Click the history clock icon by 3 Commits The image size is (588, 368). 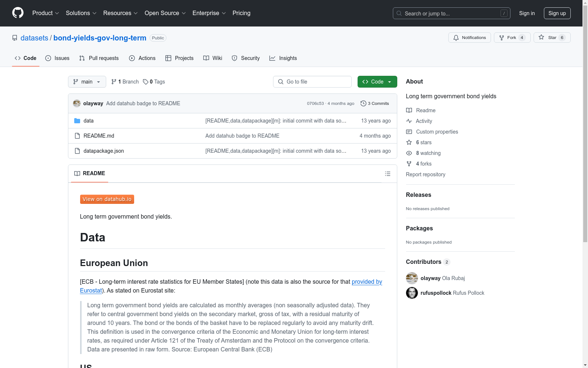(363, 103)
